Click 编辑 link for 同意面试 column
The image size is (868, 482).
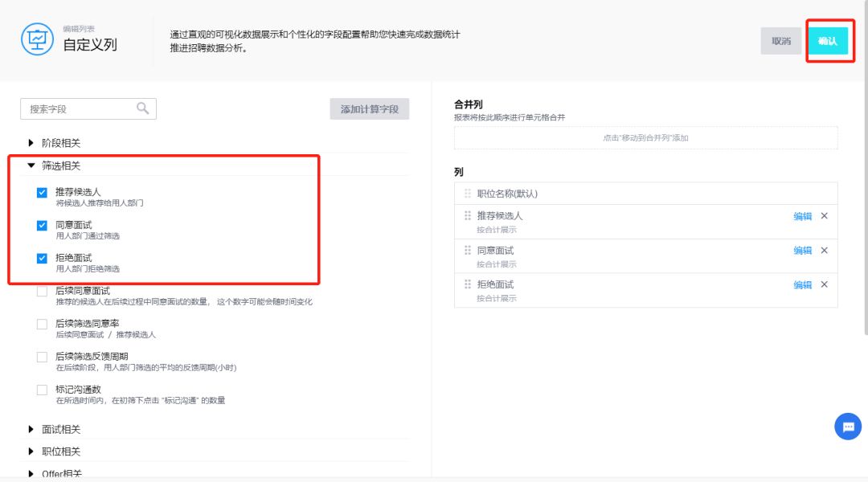tap(802, 251)
